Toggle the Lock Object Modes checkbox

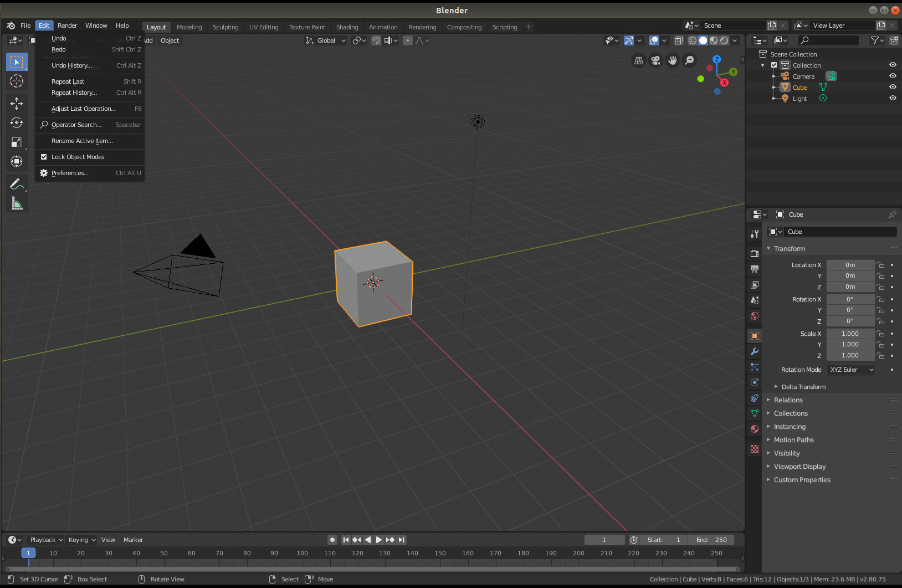[44, 157]
